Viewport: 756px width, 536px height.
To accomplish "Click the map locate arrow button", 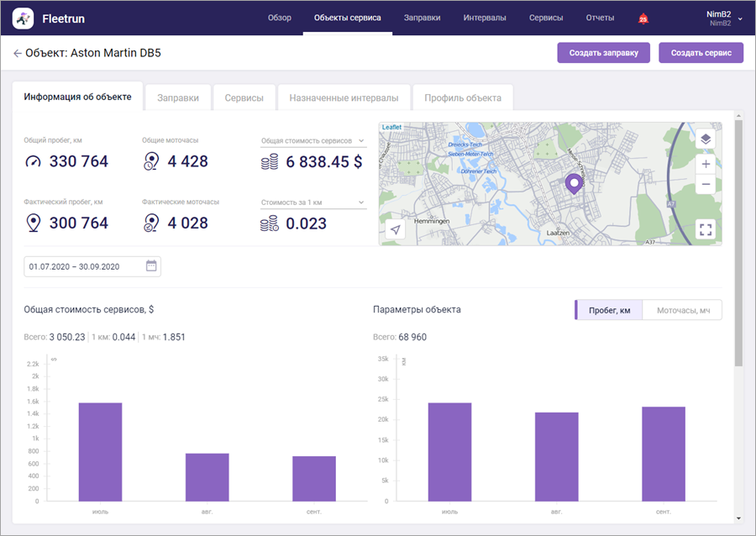I will tap(393, 229).
